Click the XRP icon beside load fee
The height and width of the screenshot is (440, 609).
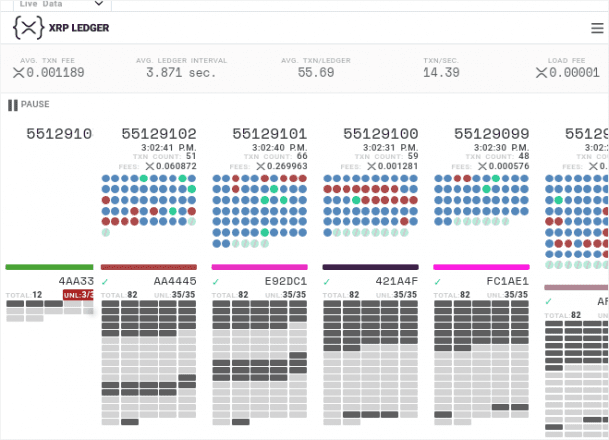pyautogui.click(x=541, y=72)
